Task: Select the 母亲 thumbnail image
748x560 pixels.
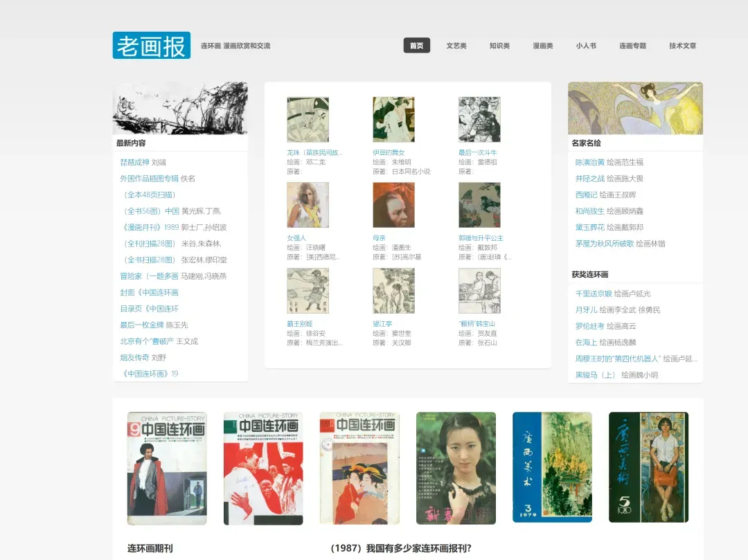Action: [393, 205]
